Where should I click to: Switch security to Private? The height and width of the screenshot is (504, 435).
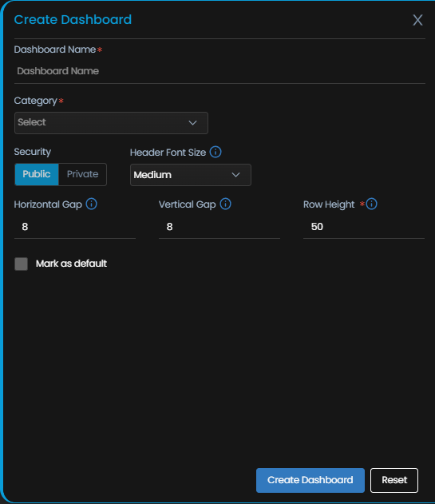82,174
